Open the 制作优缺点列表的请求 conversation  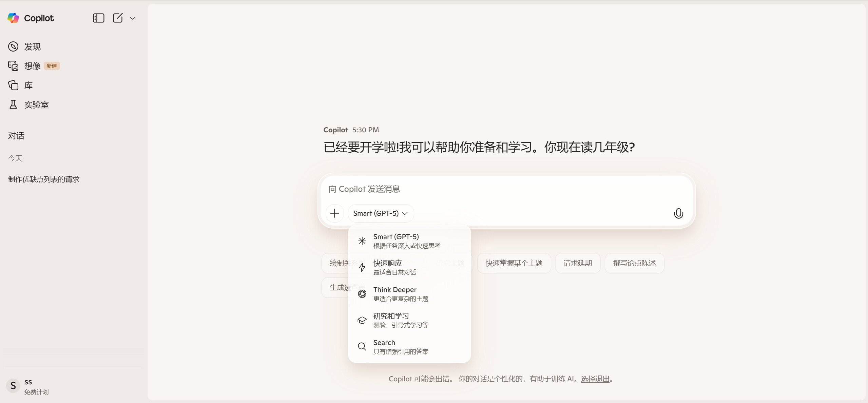pyautogui.click(x=44, y=179)
